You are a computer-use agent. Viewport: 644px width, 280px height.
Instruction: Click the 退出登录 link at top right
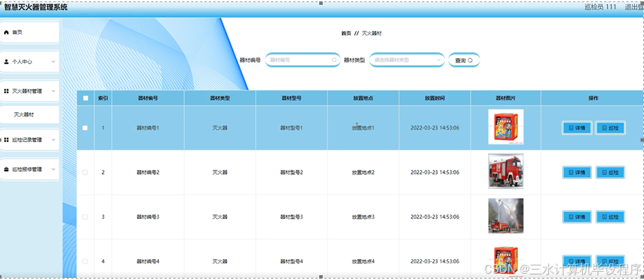[634, 7]
